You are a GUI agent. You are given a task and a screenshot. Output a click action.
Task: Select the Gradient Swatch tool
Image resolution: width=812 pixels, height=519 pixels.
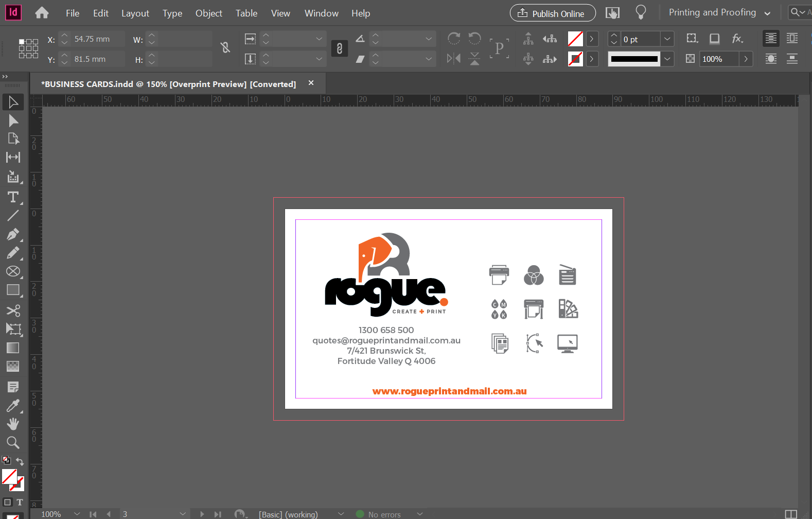pos(13,348)
